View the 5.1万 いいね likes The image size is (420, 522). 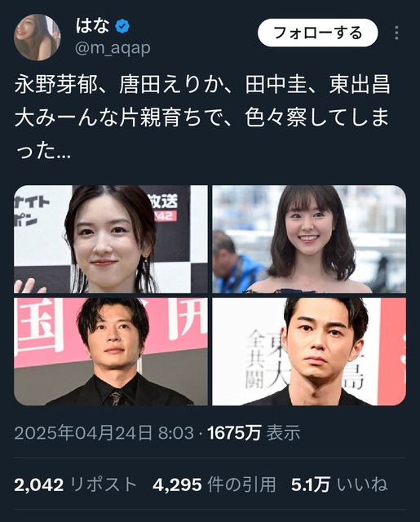point(339,484)
